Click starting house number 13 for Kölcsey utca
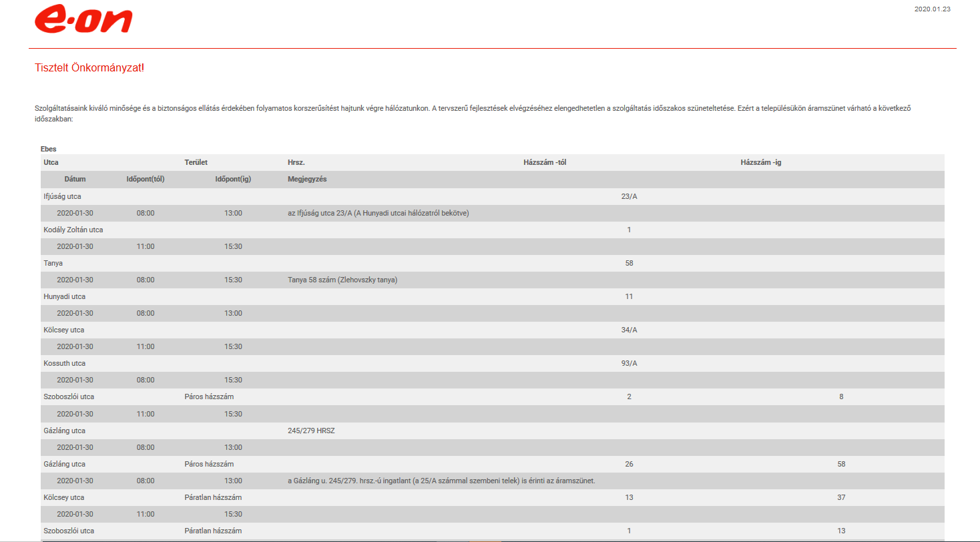 [x=629, y=497]
